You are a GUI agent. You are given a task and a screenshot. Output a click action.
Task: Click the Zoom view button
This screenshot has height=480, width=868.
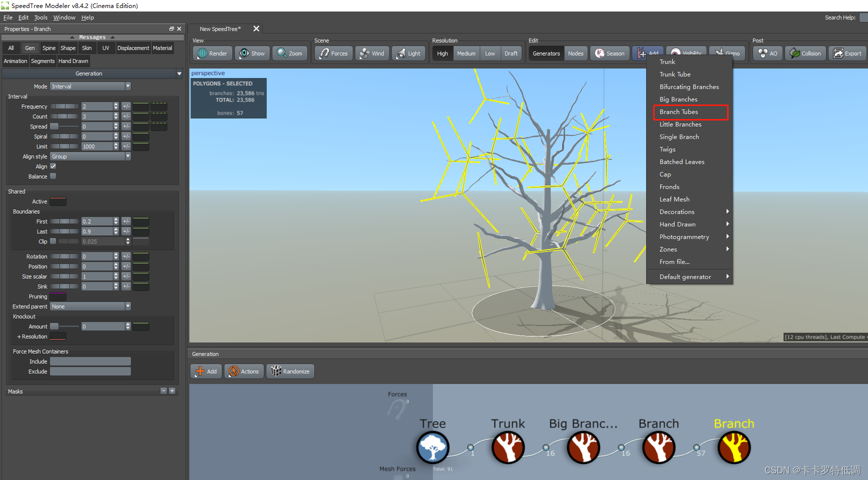[x=290, y=53]
